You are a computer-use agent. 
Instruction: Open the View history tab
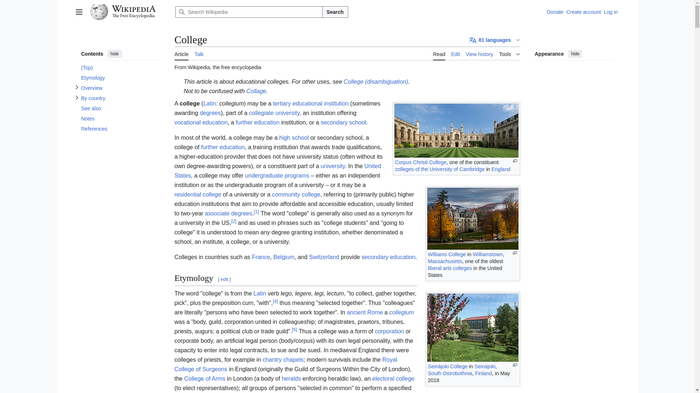point(479,54)
